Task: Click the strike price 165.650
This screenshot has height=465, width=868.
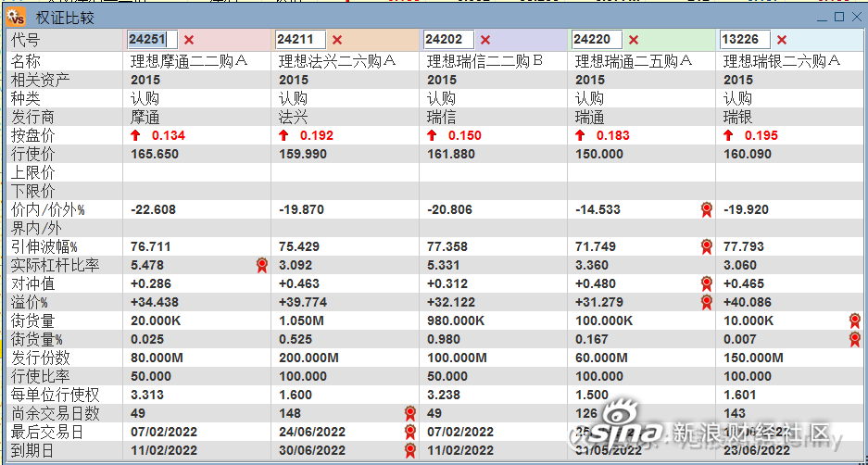Action: click(155, 154)
